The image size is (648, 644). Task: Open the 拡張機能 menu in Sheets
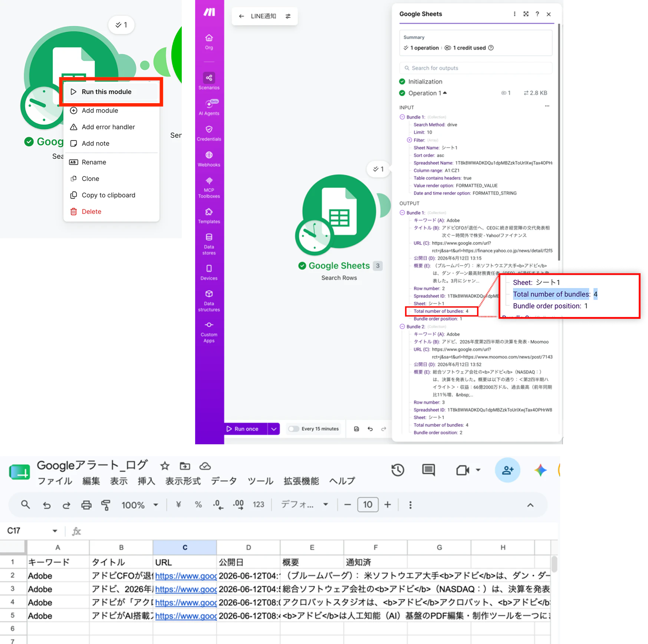coord(301,481)
